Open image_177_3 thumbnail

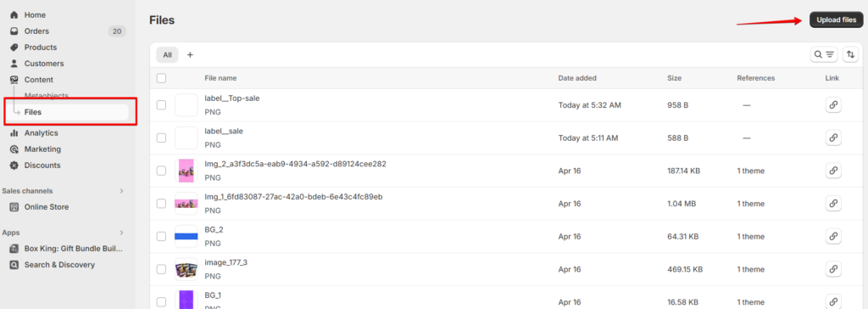[186, 269]
